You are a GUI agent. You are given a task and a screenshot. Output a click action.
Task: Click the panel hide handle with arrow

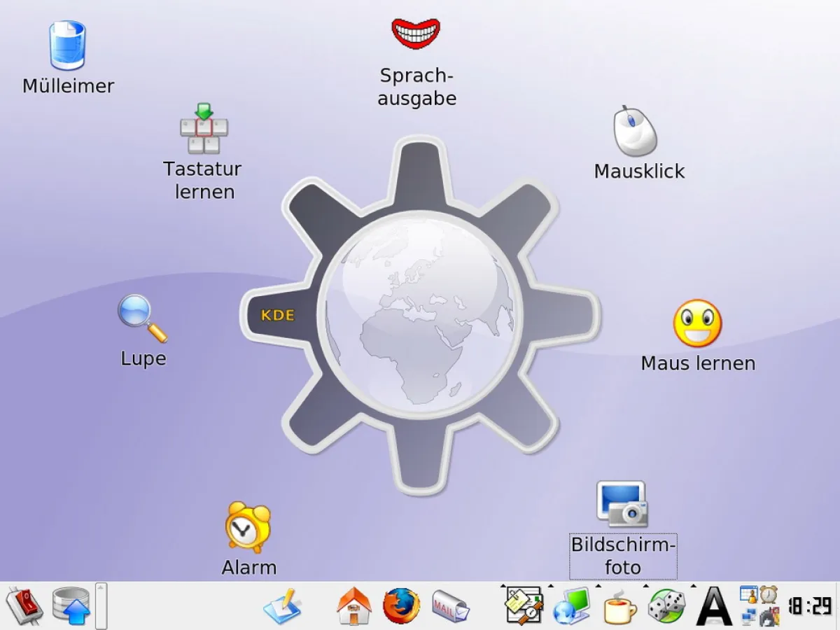pos(101,606)
